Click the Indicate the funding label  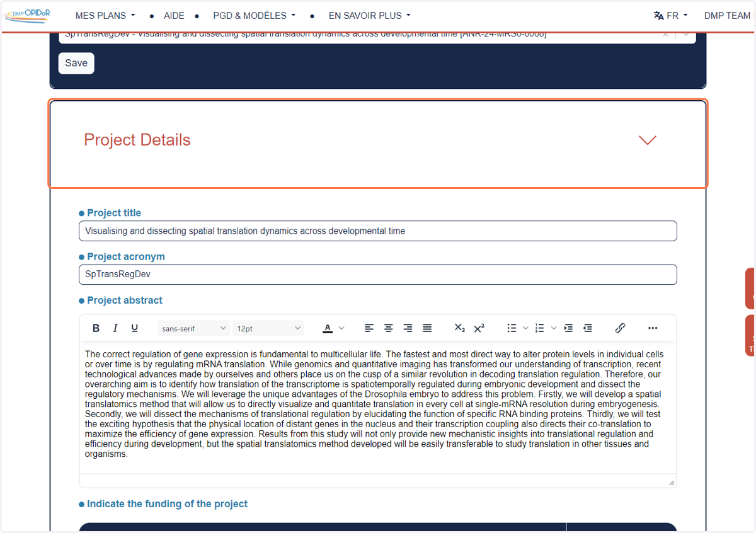167,504
